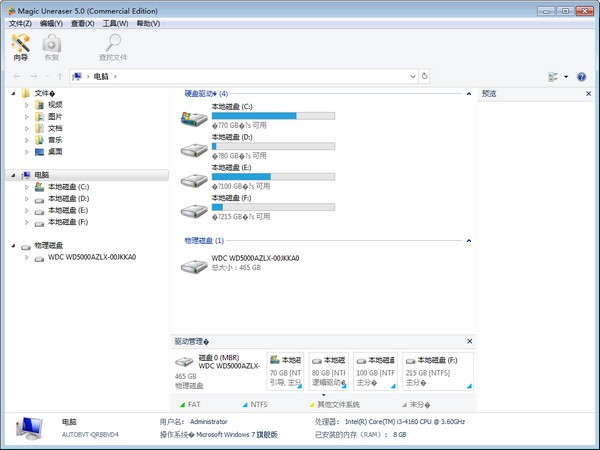Select 80 GB logical partition block

(329, 371)
